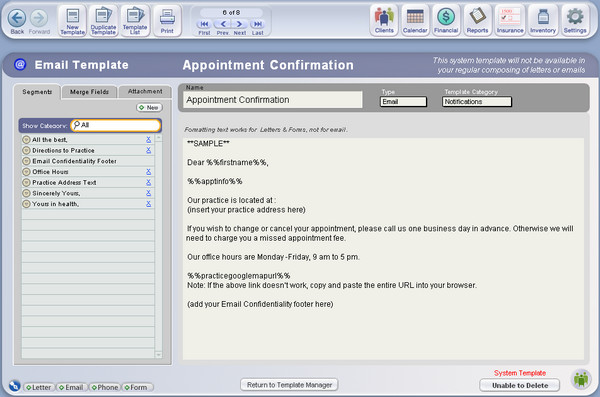600x397 pixels.
Task: Click the green people icon beside Unable to Delete
Action: [x=581, y=379]
